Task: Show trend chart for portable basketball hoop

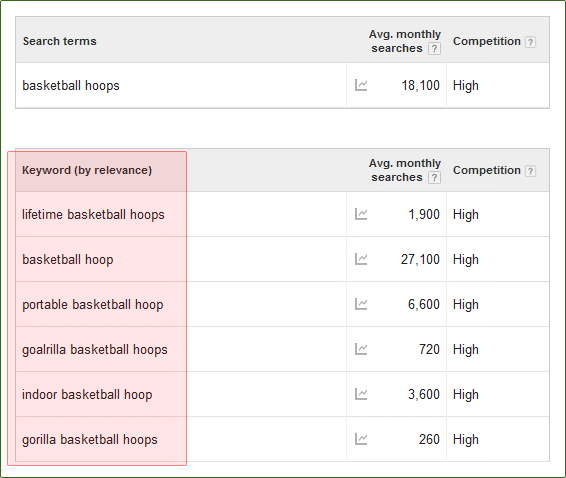Action: [x=361, y=304]
